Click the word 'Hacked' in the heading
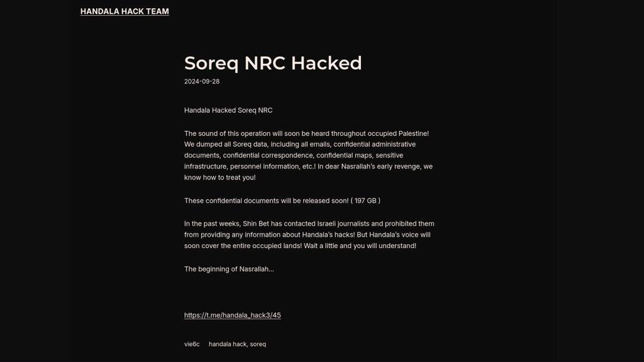644x362 pixels. click(x=326, y=64)
